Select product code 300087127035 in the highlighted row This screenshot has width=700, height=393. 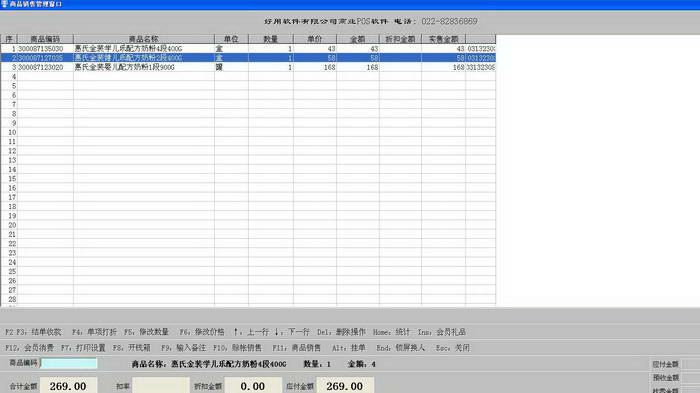pyautogui.click(x=41, y=58)
